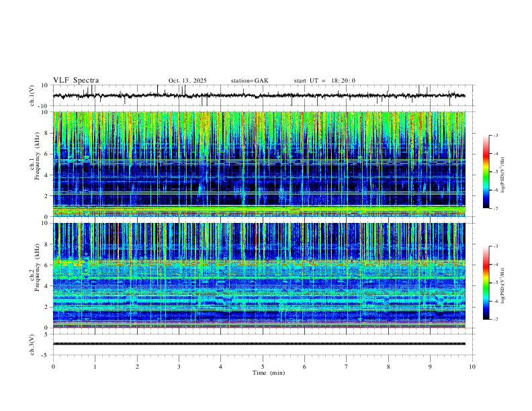Click the "-5" label on ch.1 colorbar
The image size is (532, 411).
click(496, 172)
